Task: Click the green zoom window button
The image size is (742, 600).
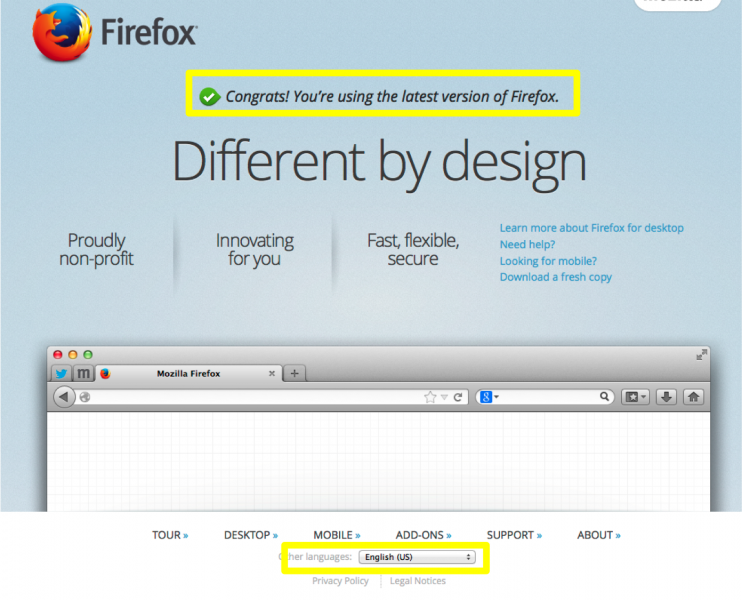Action: [88, 354]
